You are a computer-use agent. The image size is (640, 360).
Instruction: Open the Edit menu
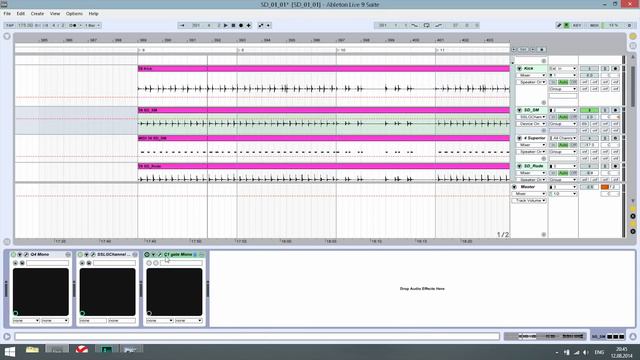tap(20, 13)
